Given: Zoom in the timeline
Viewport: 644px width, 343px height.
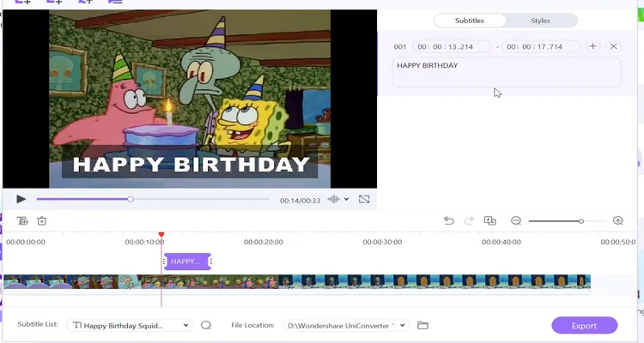Looking at the screenshot, I should [617, 221].
